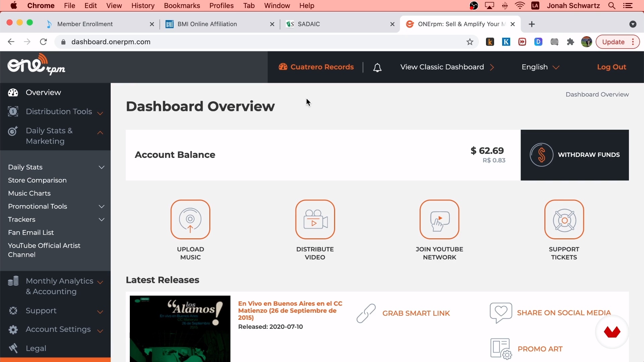The image size is (644, 362).
Task: Expand the Support sidebar section
Action: pos(100,312)
